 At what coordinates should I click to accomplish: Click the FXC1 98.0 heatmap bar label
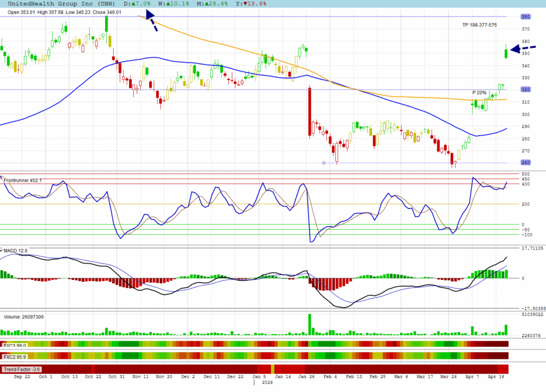tap(15, 345)
